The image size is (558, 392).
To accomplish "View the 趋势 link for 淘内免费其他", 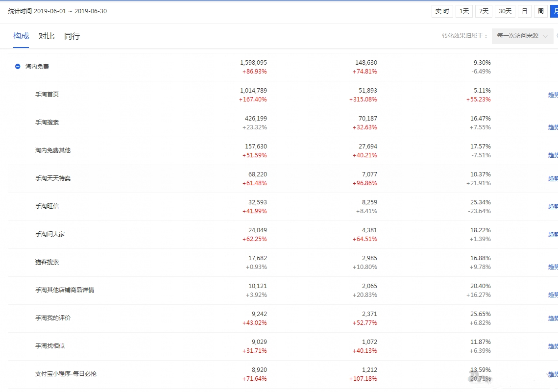I will pos(553,155).
